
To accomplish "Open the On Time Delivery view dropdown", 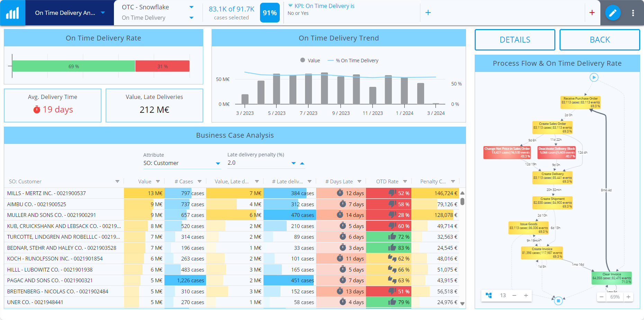I will [x=192, y=18].
